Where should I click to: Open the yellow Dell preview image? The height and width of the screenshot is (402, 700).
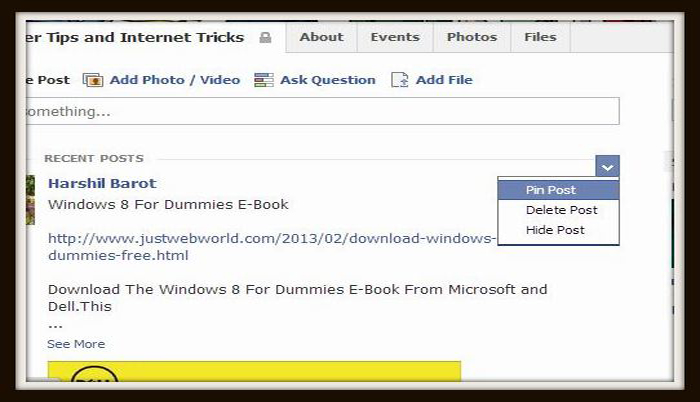(x=254, y=372)
